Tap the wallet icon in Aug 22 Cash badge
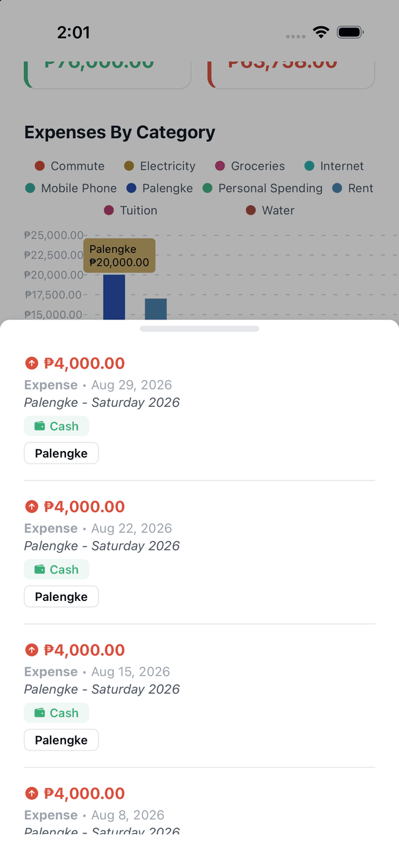The height and width of the screenshot is (868, 399). tap(39, 570)
